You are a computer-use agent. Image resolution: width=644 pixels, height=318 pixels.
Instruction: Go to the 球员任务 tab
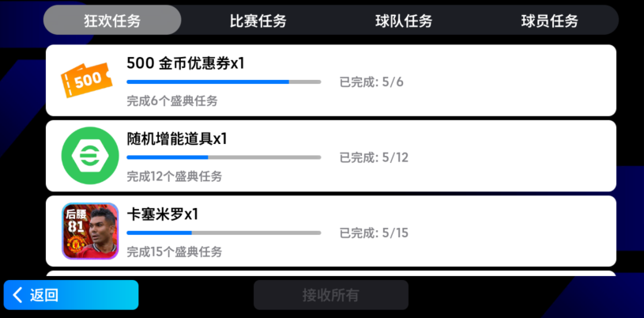pos(549,21)
